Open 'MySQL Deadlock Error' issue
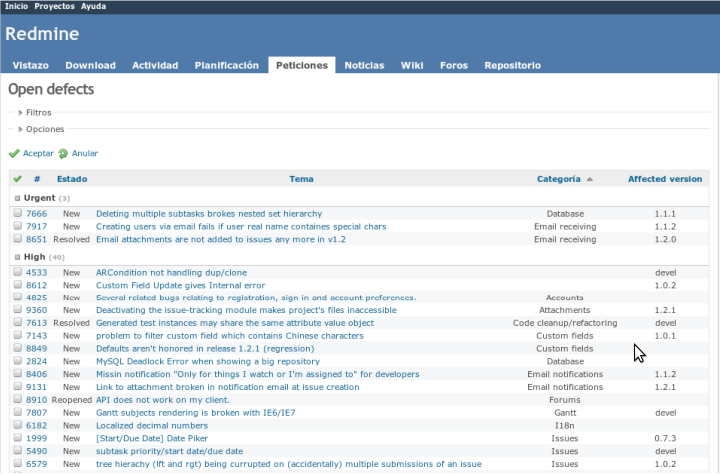Image resolution: width=720 pixels, height=475 pixels. [x=208, y=362]
